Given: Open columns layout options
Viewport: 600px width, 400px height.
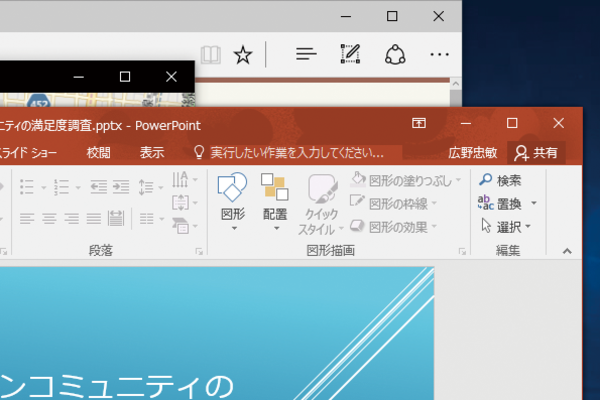Looking at the screenshot, I should coord(151,219).
